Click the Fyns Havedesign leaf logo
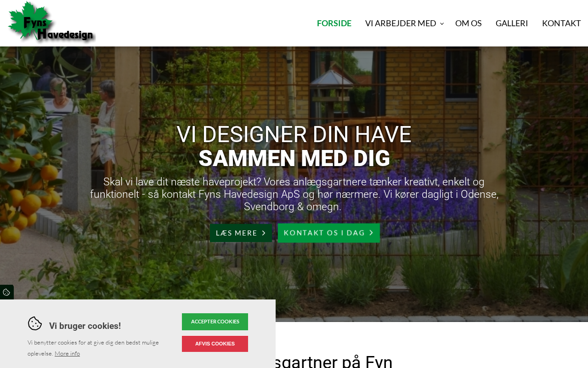Image resolution: width=588 pixels, height=368 pixels. [x=51, y=22]
